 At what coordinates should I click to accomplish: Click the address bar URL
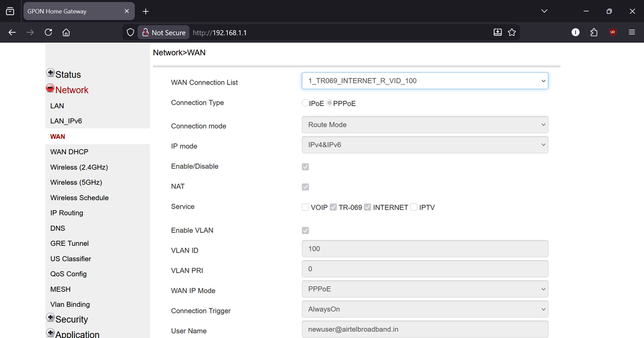tap(219, 32)
